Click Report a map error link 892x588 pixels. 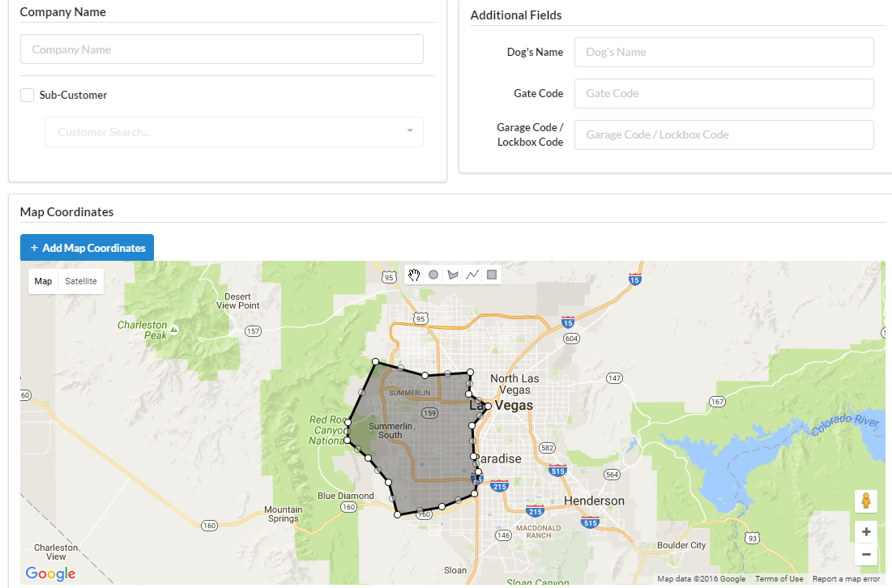[846, 579]
